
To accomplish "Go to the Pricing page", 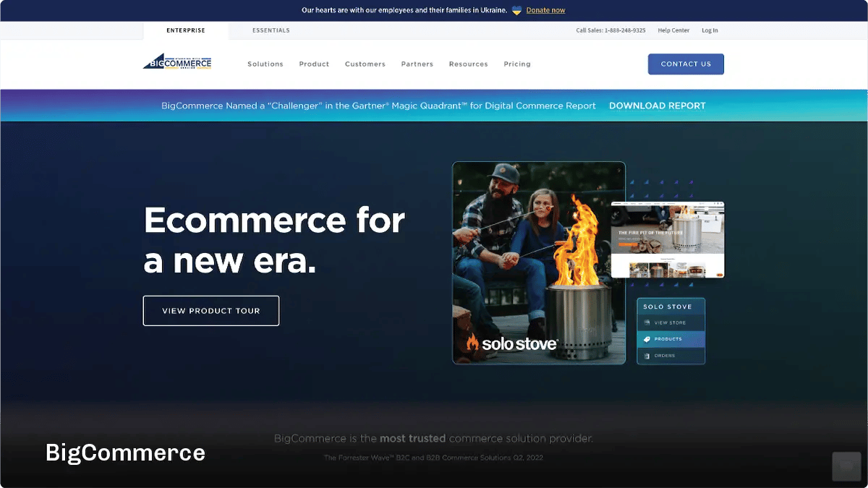I will tap(517, 64).
